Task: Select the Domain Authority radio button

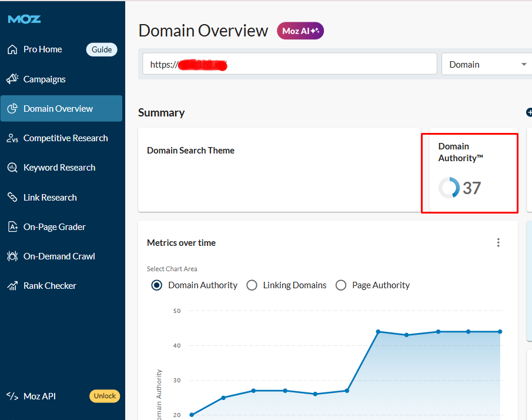Action: point(157,285)
